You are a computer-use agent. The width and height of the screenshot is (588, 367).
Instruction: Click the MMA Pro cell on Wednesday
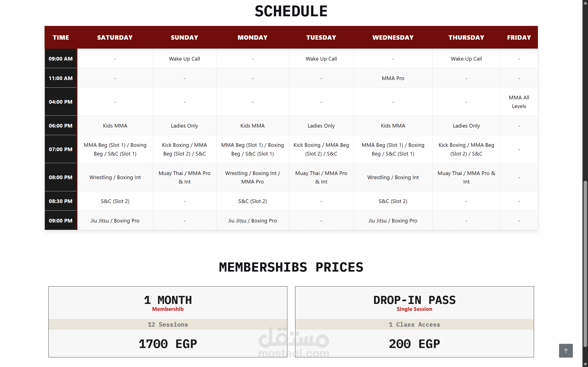tap(393, 78)
